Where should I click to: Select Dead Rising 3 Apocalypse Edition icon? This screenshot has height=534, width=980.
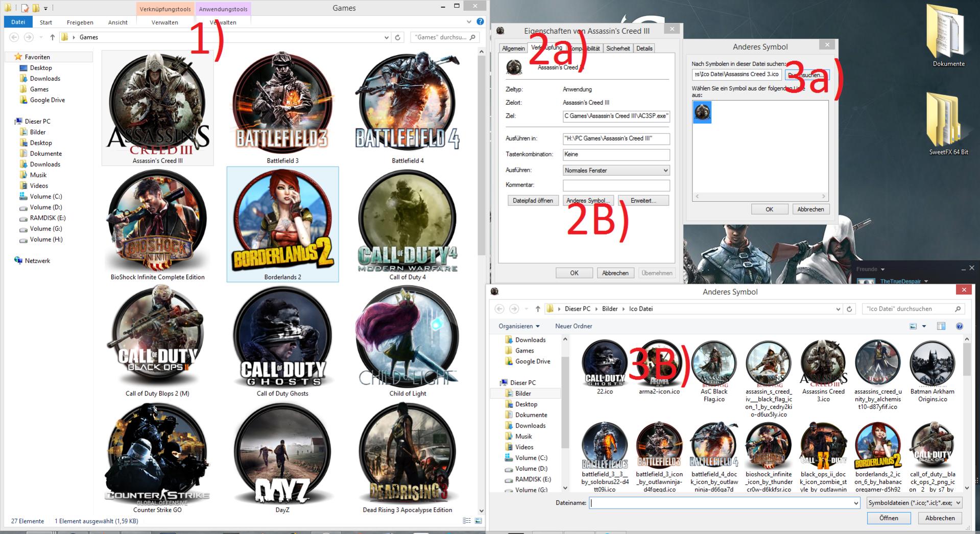pyautogui.click(x=408, y=457)
